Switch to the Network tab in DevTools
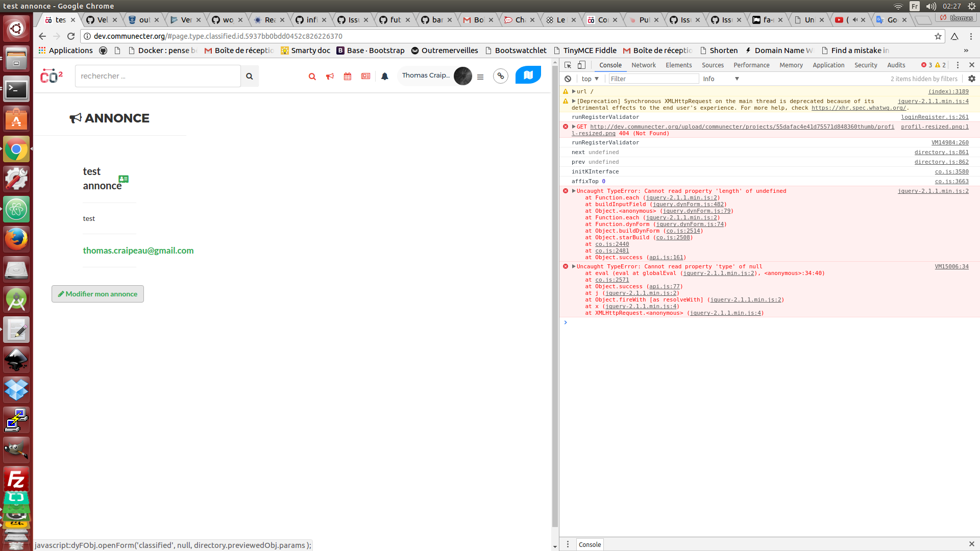This screenshot has height=551, width=980. pos(643,65)
